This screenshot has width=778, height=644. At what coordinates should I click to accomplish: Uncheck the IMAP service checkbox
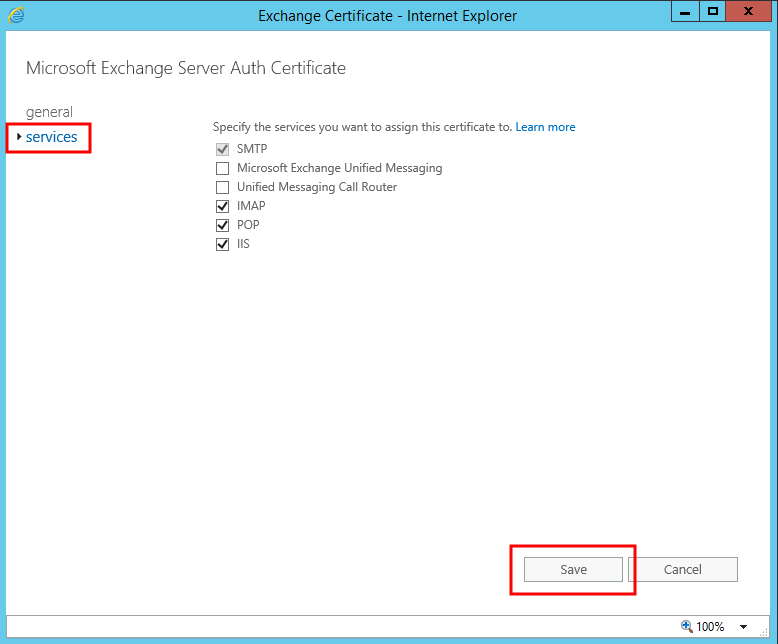(x=222, y=206)
